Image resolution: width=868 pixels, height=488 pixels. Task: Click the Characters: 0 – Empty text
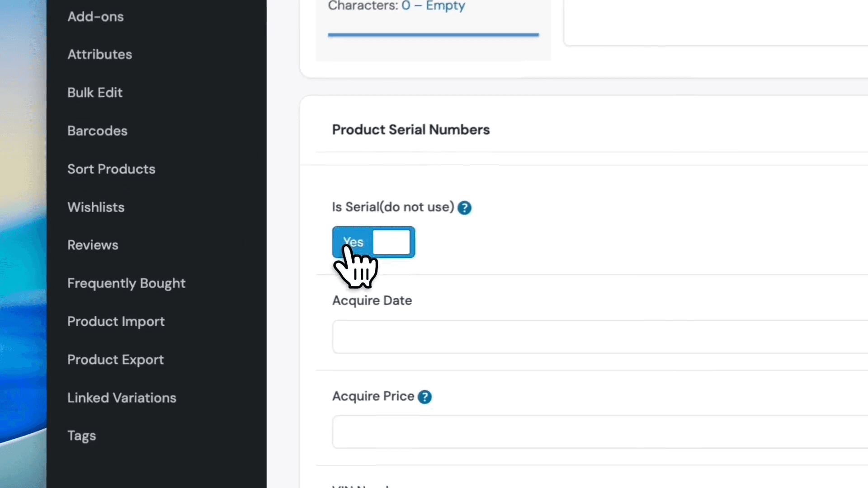[396, 6]
